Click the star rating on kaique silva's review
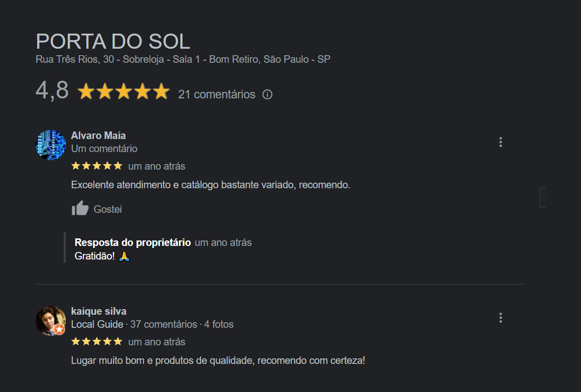Viewport: 581px width, 392px height. point(96,341)
